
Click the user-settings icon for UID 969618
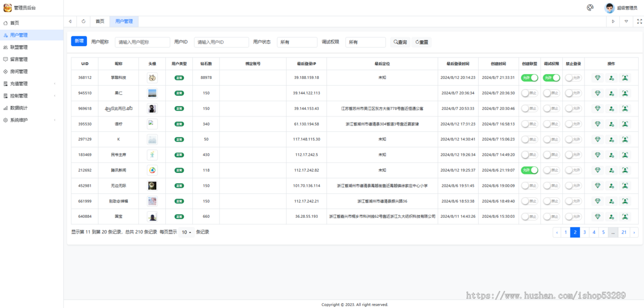tap(612, 108)
